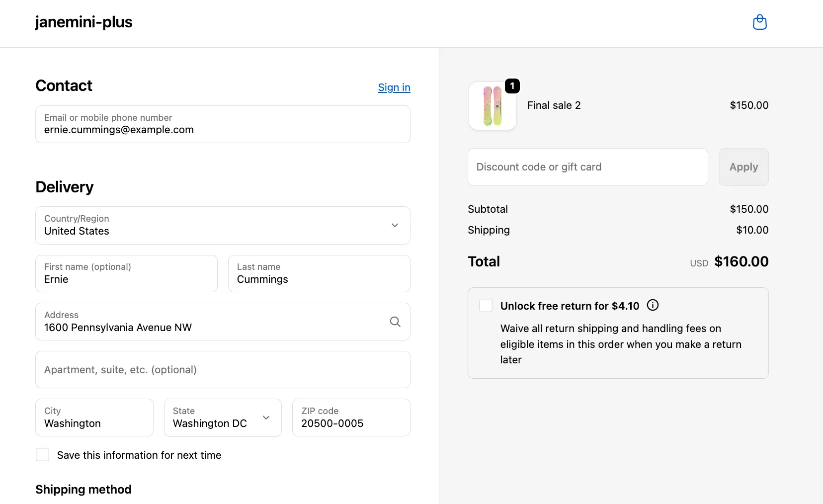Open the shopping bag cart icon
This screenshot has width=823, height=504.
[759, 22]
